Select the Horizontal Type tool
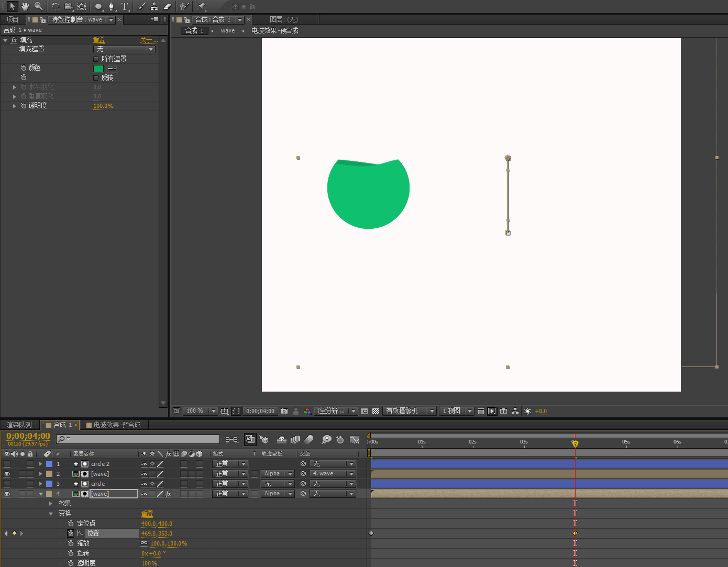Viewport: 728px width, 567px height. tap(125, 6)
